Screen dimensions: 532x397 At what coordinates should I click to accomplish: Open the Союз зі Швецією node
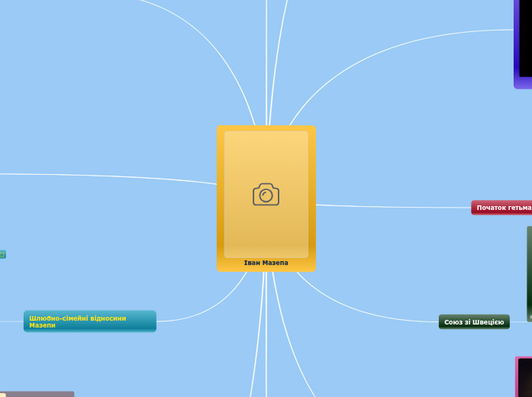474,322
